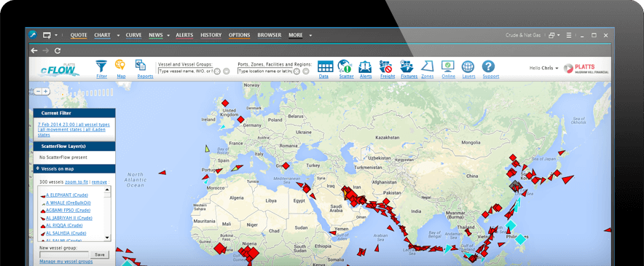This screenshot has width=644, height=266.
Task: Open the MORE dropdown arrow
Action: coord(310,36)
